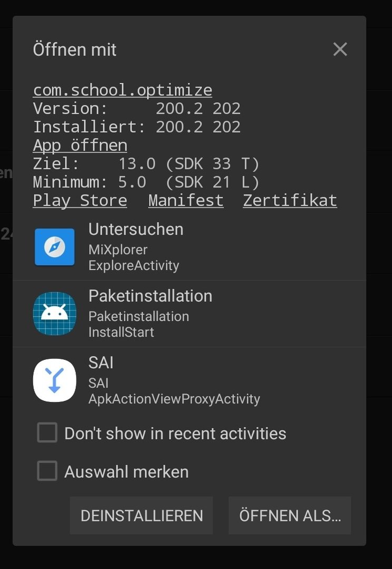392x569 pixels.
Task: Tap the Paketinstallation Android robot icon
Action: (x=54, y=313)
